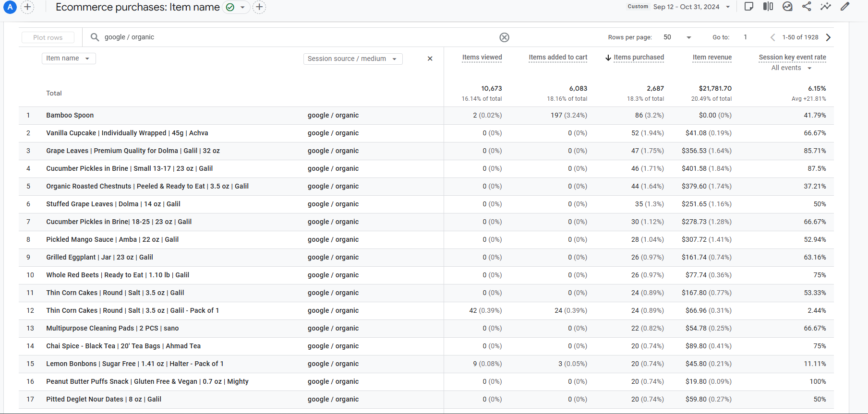The width and height of the screenshot is (868, 414).
Task: Click the total items viewed '10,673'
Action: pos(492,89)
